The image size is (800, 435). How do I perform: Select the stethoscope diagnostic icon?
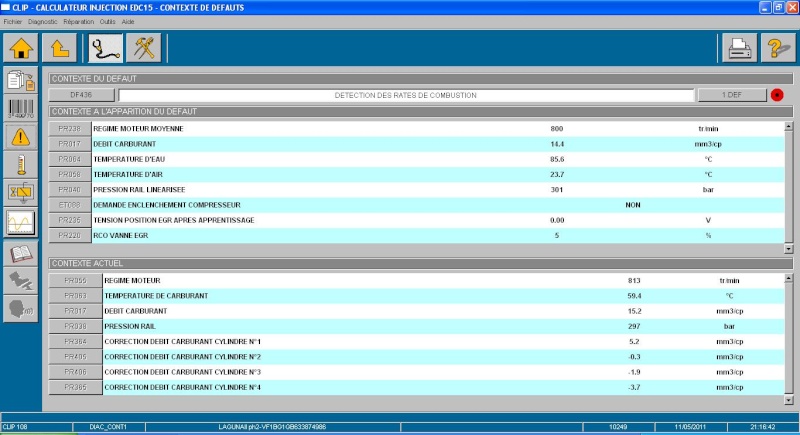[x=106, y=48]
